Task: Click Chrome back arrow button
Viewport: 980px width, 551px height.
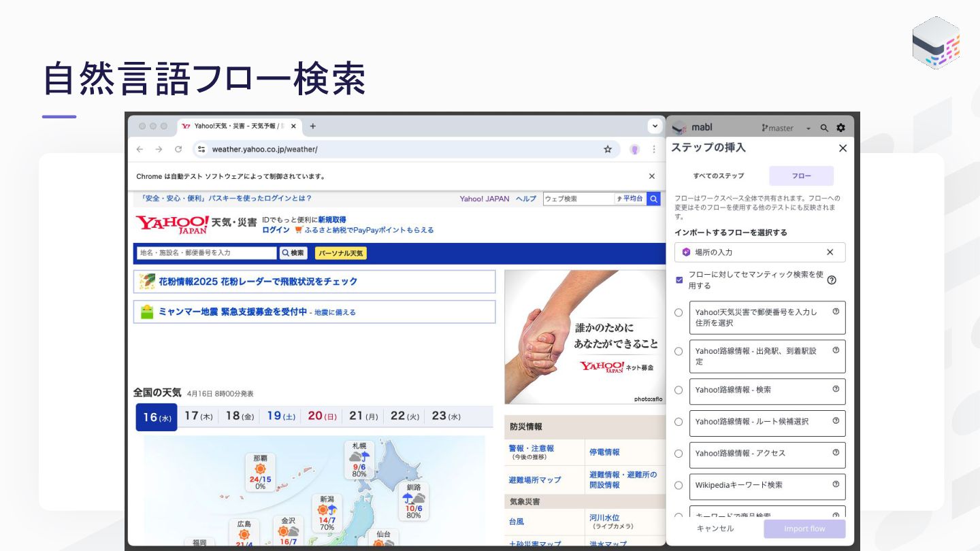Action: [140, 149]
